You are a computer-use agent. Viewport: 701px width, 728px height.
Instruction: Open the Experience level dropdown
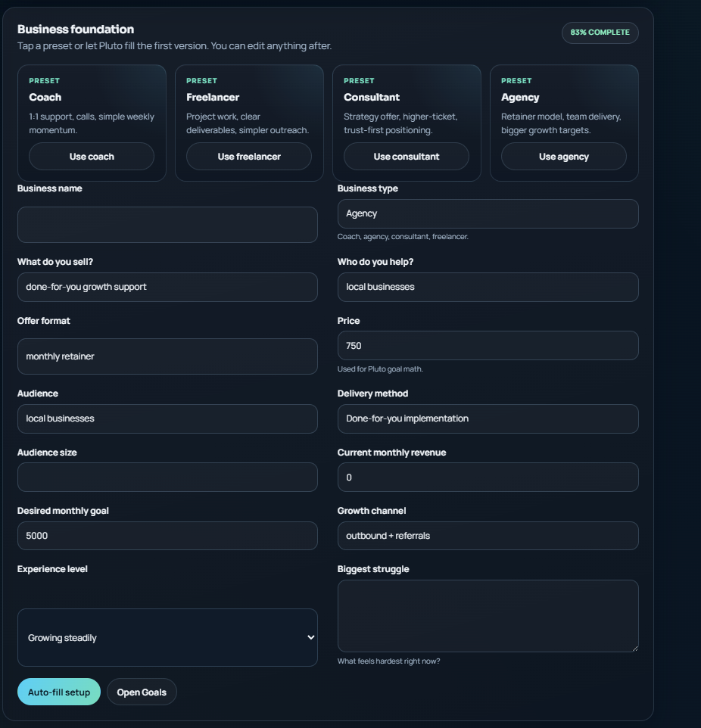(167, 637)
